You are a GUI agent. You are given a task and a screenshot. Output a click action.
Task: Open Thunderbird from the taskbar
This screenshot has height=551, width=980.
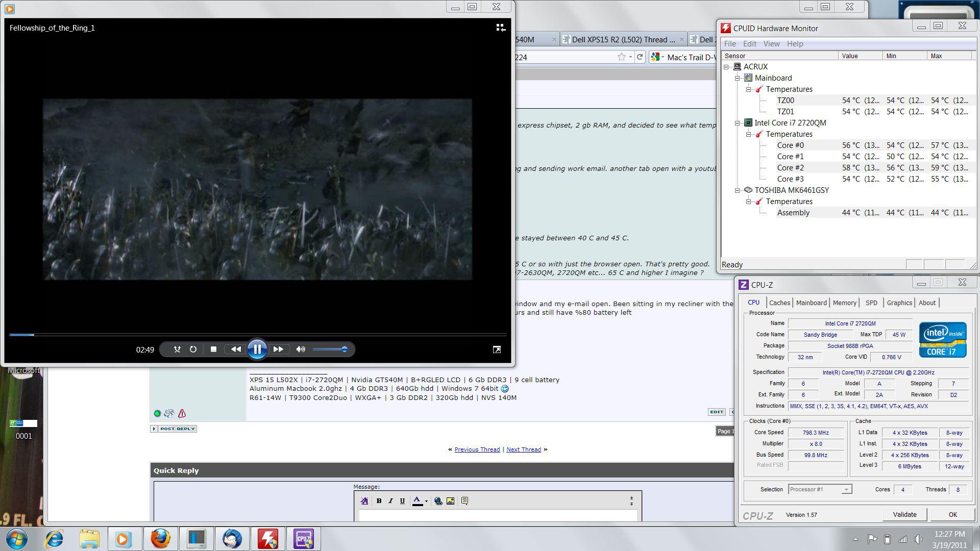click(x=232, y=539)
